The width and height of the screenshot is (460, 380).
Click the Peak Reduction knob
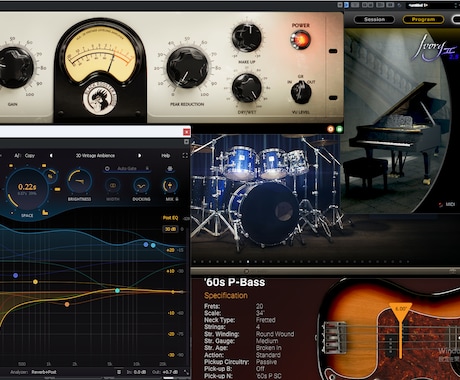187,67
